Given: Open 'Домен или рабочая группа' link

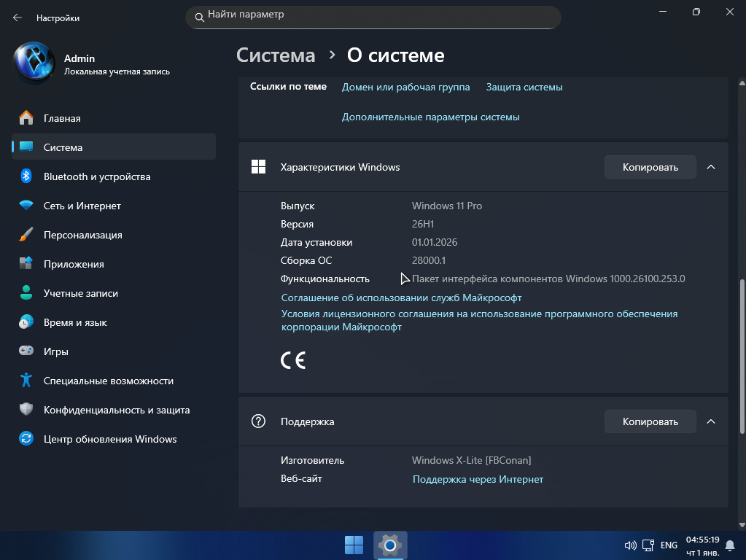Looking at the screenshot, I should point(406,87).
